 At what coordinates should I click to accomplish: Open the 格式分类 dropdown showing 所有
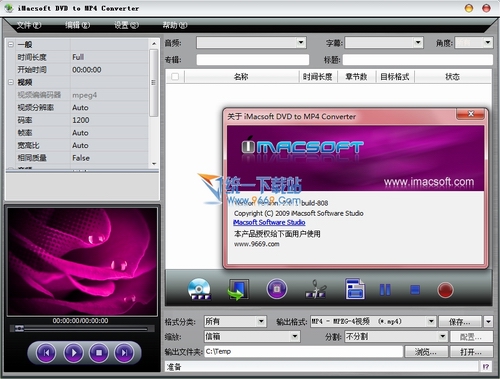coord(261,321)
